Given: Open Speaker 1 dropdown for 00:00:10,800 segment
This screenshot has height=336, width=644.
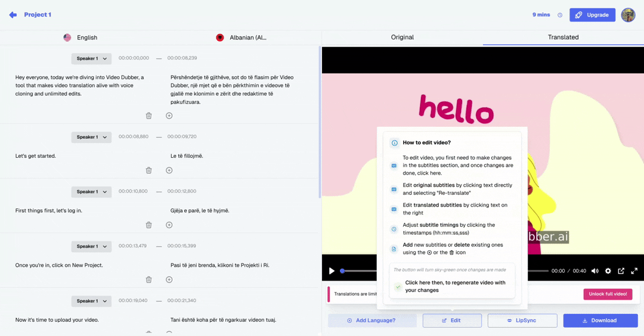Looking at the screenshot, I should [x=91, y=192].
